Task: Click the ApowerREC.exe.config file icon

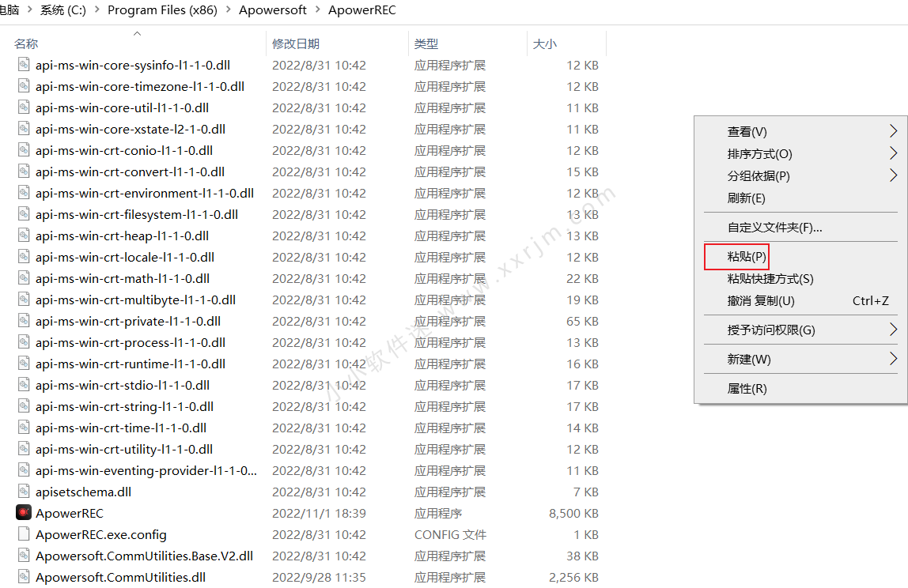Action: (x=24, y=534)
